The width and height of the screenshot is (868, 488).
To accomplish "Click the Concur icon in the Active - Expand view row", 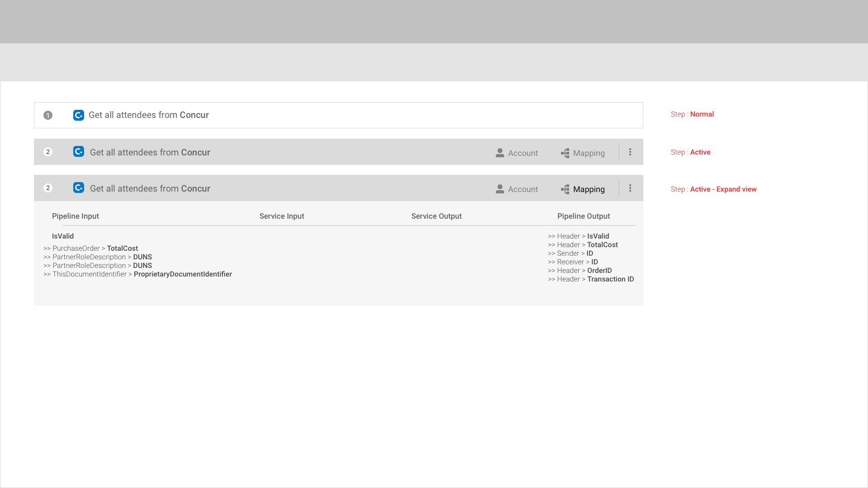I will (79, 188).
